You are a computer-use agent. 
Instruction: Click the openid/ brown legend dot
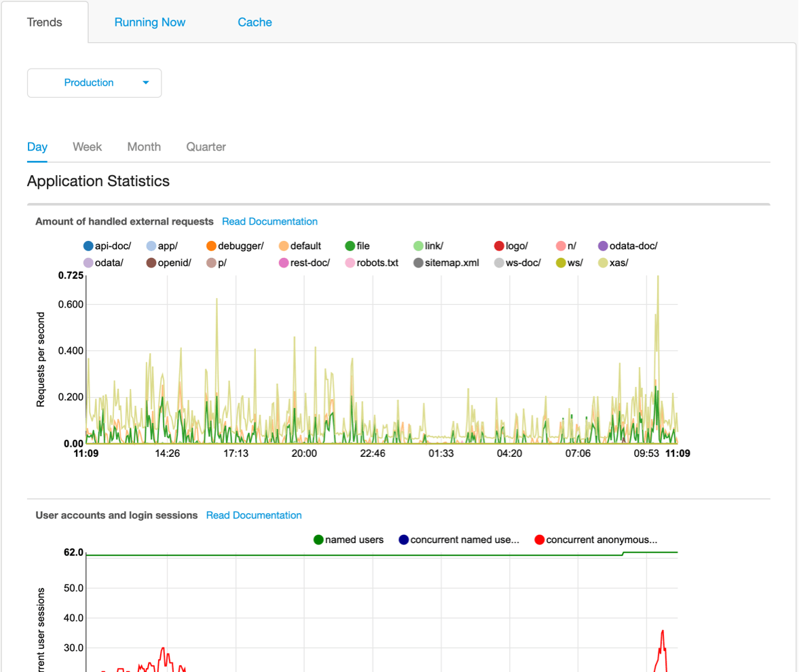click(151, 263)
